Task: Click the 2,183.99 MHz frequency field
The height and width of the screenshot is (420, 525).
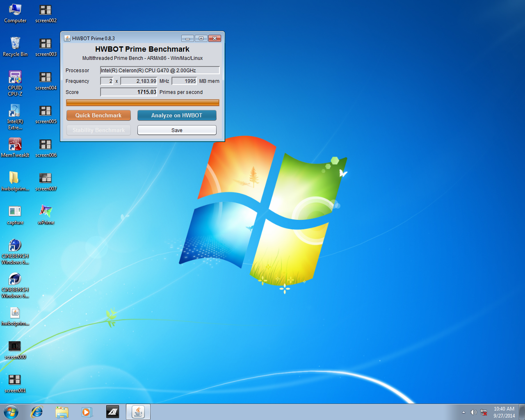Action: [139, 81]
